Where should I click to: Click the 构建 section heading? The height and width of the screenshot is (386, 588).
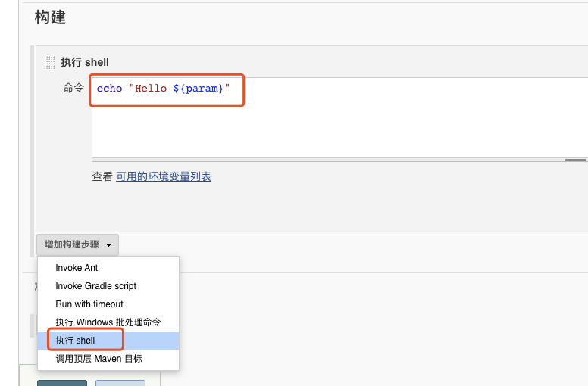[x=50, y=17]
